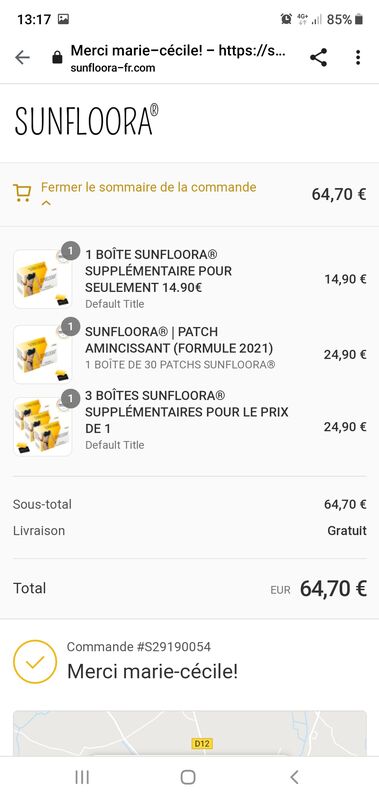This screenshot has width=379, height=800.
Task: Tap the order confirmed checkmark circle
Action: (x=35, y=662)
